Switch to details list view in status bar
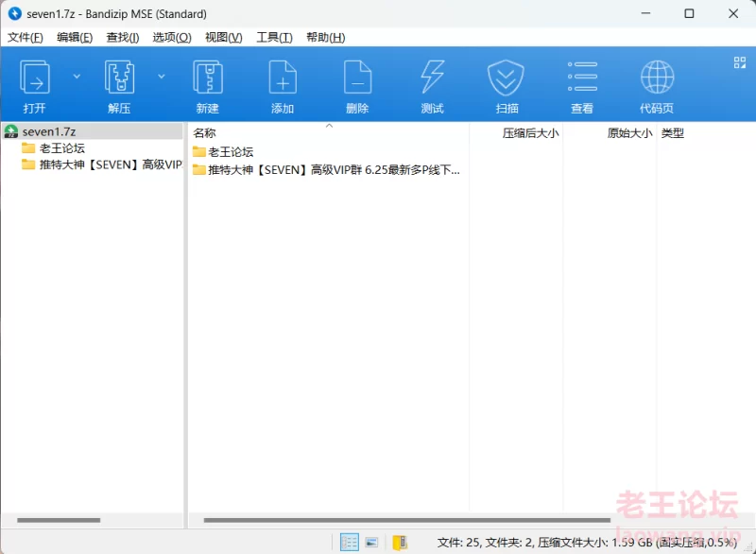The image size is (756, 554). [x=349, y=542]
